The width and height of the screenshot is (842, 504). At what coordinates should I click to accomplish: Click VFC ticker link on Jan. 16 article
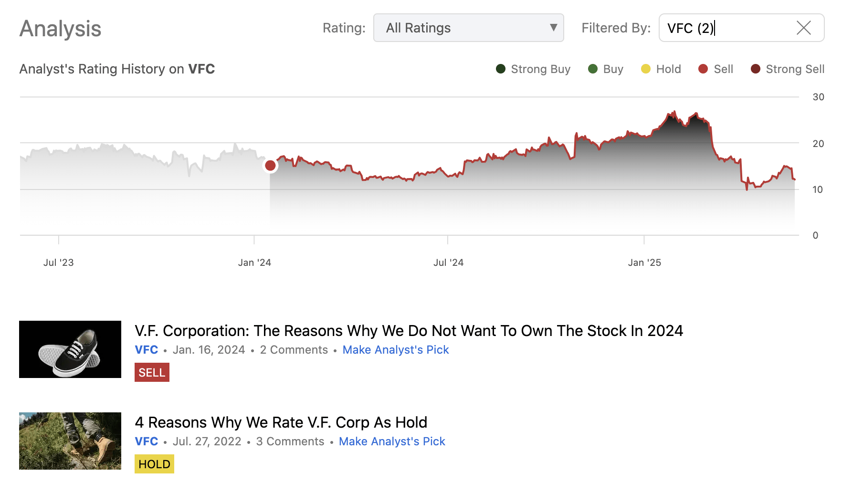tap(146, 350)
